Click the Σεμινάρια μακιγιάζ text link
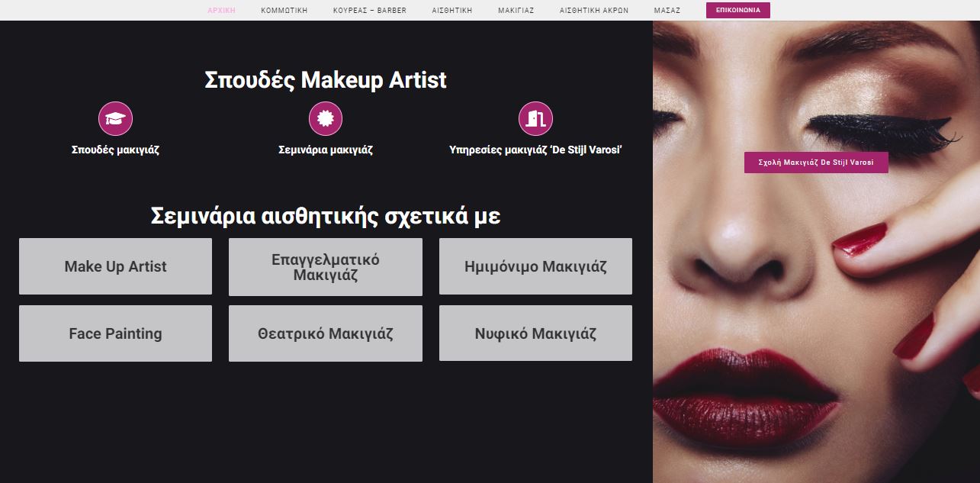Image resolution: width=980 pixels, height=483 pixels. coord(326,150)
